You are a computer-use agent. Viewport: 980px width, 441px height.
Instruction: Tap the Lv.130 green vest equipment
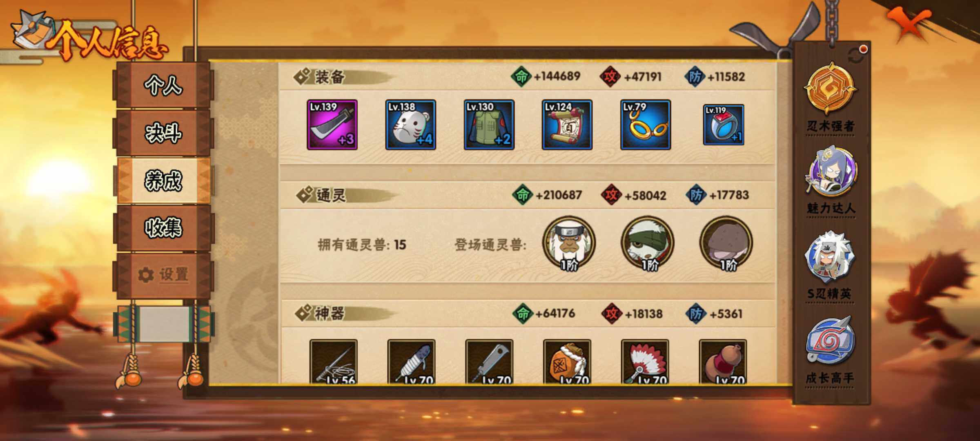pyautogui.click(x=489, y=125)
